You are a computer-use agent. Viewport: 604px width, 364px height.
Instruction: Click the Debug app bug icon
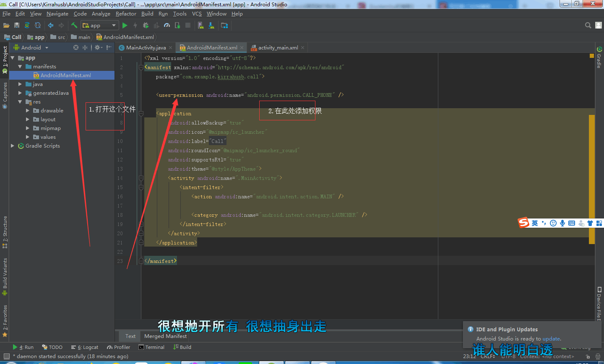coord(146,26)
